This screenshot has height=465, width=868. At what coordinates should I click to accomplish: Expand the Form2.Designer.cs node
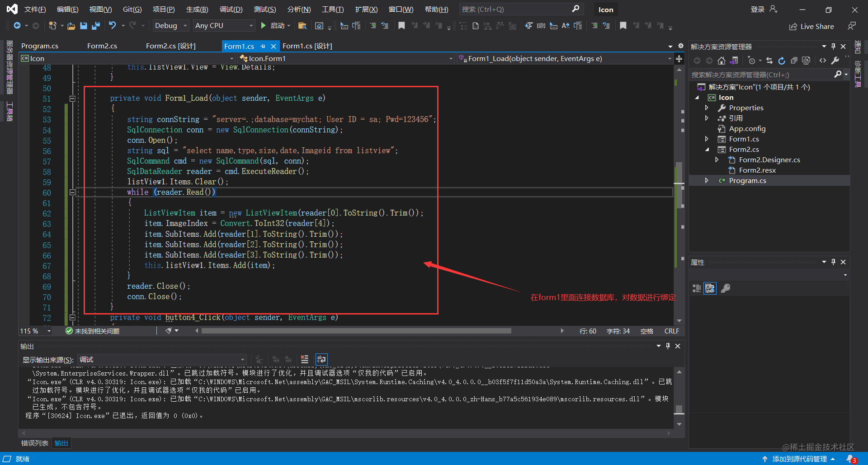coord(717,160)
